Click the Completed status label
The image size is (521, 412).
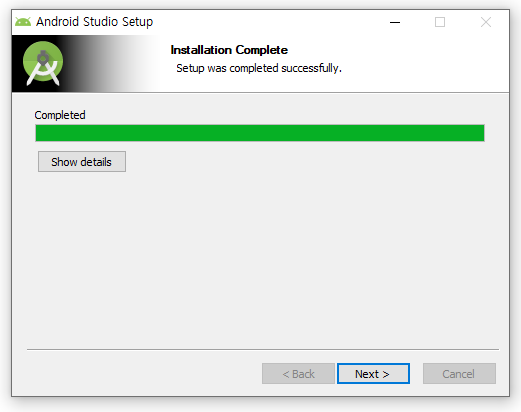[x=60, y=115]
